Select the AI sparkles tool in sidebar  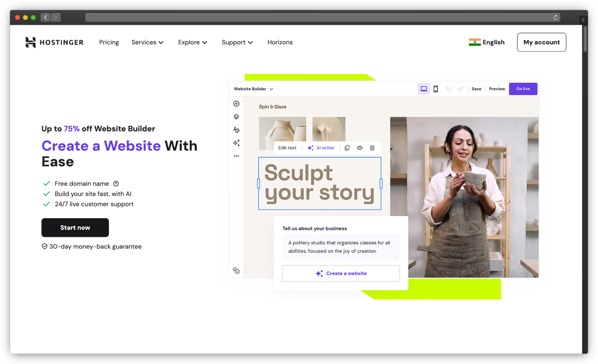pos(236,143)
